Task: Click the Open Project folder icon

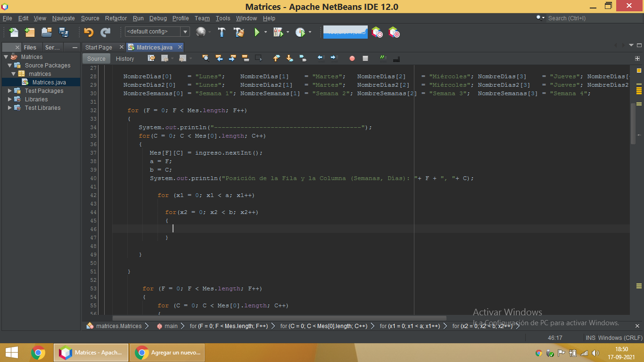Action: point(46,32)
